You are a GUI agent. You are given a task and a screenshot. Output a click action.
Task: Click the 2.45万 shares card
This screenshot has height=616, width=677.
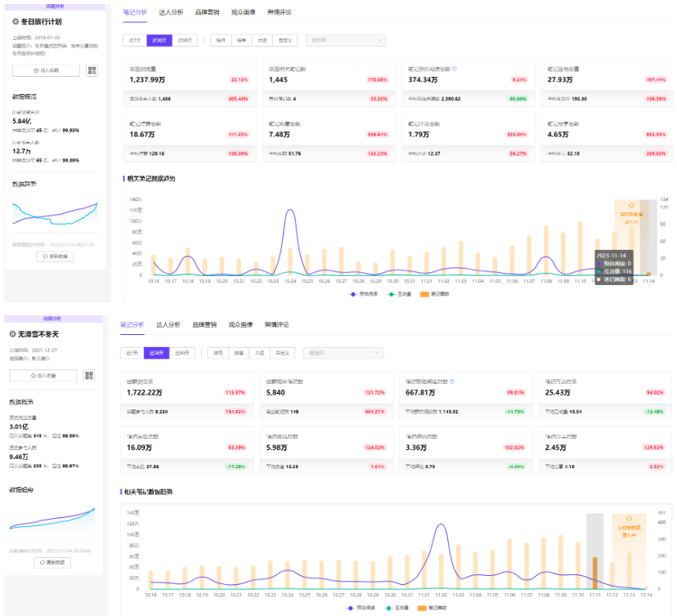click(x=604, y=450)
